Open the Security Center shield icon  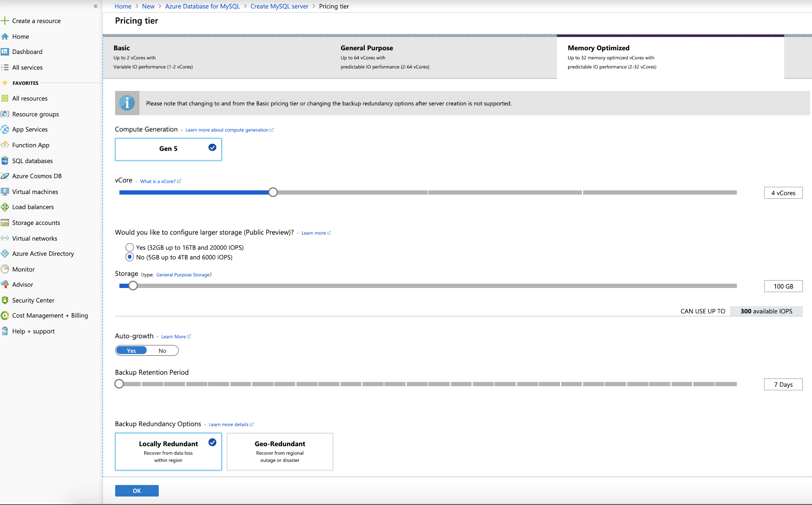pyautogui.click(x=5, y=300)
